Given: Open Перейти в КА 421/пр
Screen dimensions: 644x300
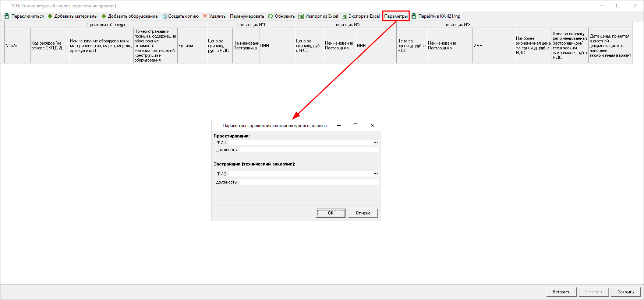Looking at the screenshot, I should point(436,16).
